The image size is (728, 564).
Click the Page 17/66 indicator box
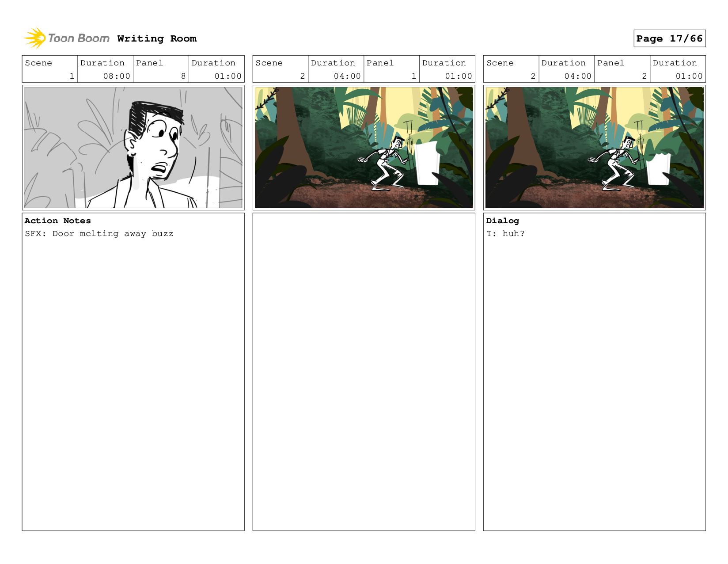pyautogui.click(x=669, y=38)
